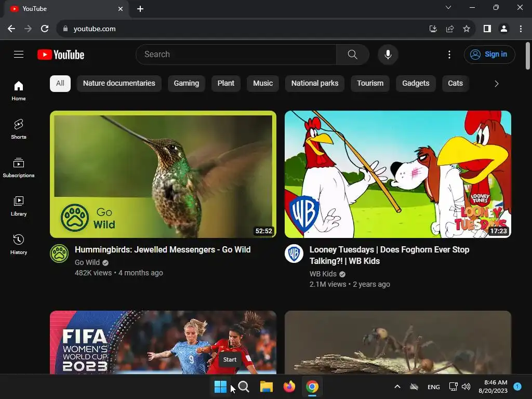Click the browser forward arrow
532x399 pixels.
click(28, 29)
